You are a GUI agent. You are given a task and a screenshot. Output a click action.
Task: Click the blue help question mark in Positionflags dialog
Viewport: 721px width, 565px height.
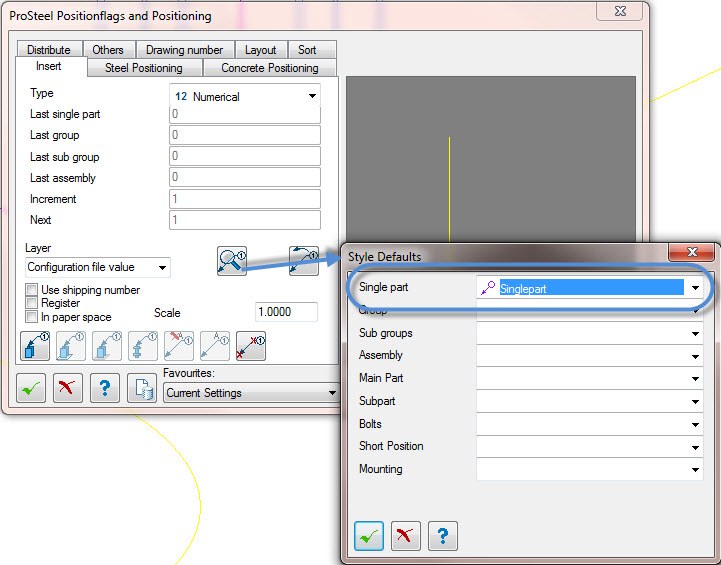coord(105,388)
